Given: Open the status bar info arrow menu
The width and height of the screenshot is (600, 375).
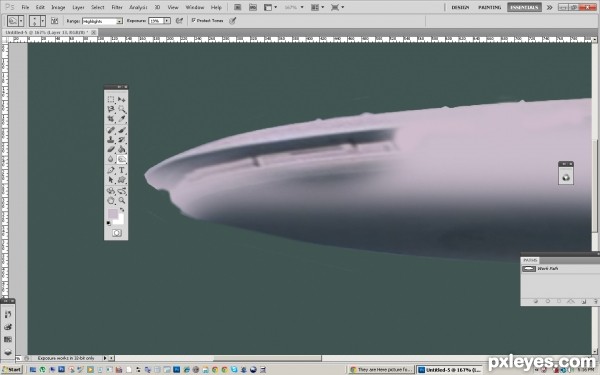Looking at the screenshot, I should coord(104,358).
